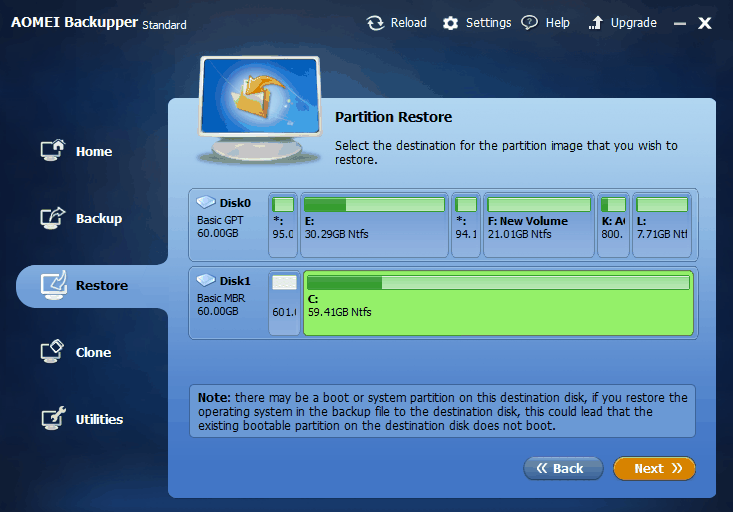Go to the Backup section

(99, 218)
